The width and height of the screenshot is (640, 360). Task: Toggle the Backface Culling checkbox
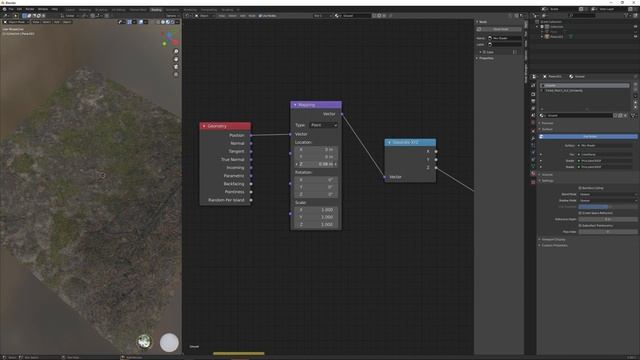click(580, 188)
